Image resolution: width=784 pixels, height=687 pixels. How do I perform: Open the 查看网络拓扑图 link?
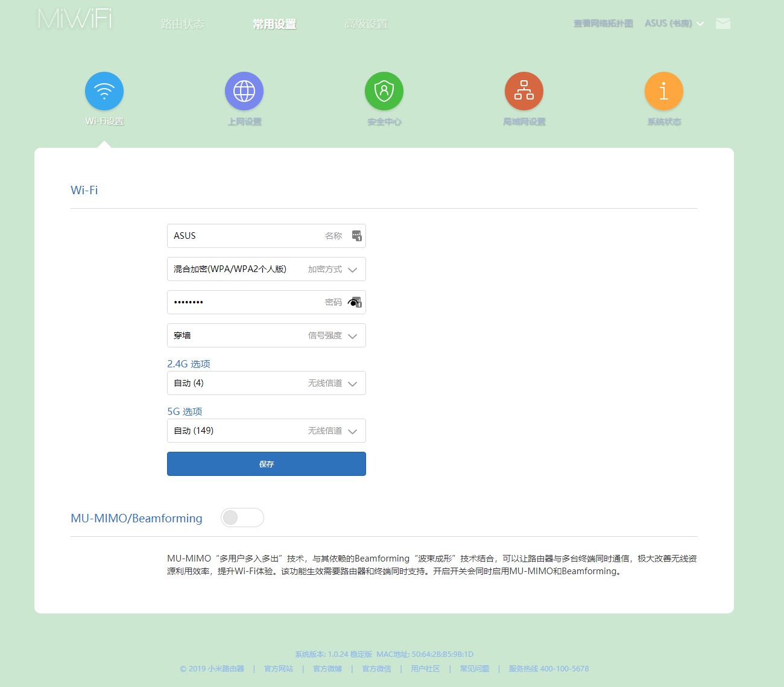click(602, 24)
